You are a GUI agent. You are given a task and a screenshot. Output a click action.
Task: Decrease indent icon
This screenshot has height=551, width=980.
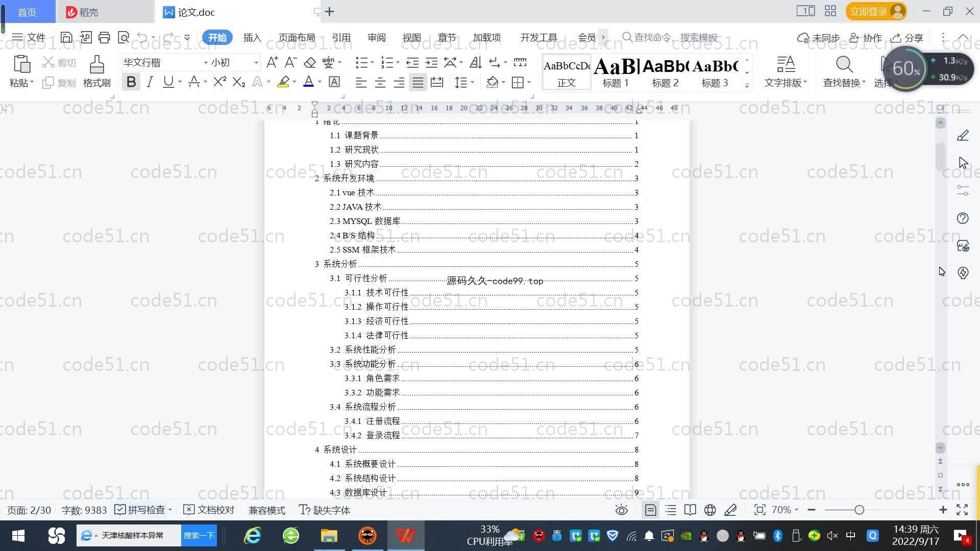point(412,62)
